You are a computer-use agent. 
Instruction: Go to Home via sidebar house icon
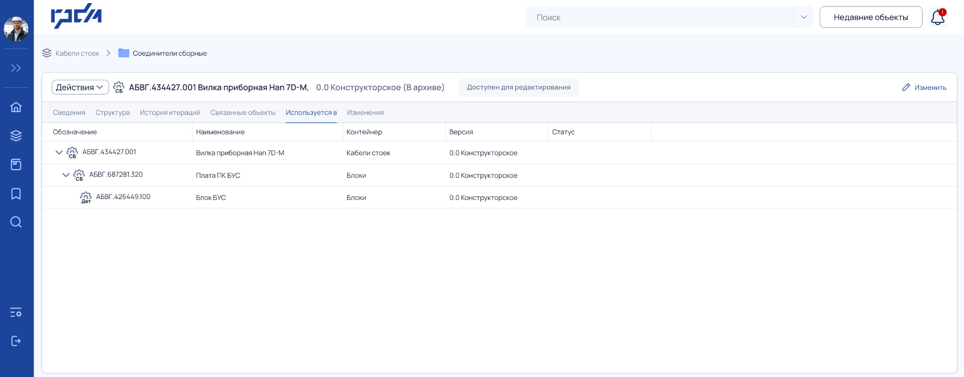click(16, 107)
